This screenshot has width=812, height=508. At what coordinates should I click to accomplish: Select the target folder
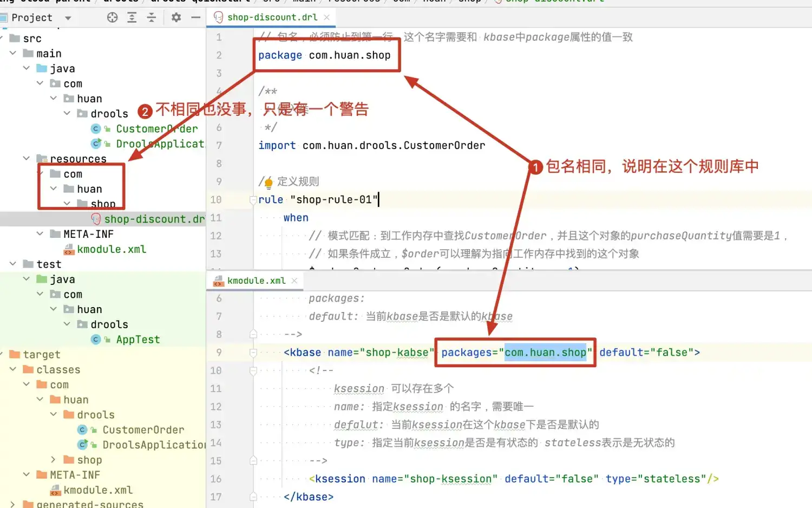42,354
